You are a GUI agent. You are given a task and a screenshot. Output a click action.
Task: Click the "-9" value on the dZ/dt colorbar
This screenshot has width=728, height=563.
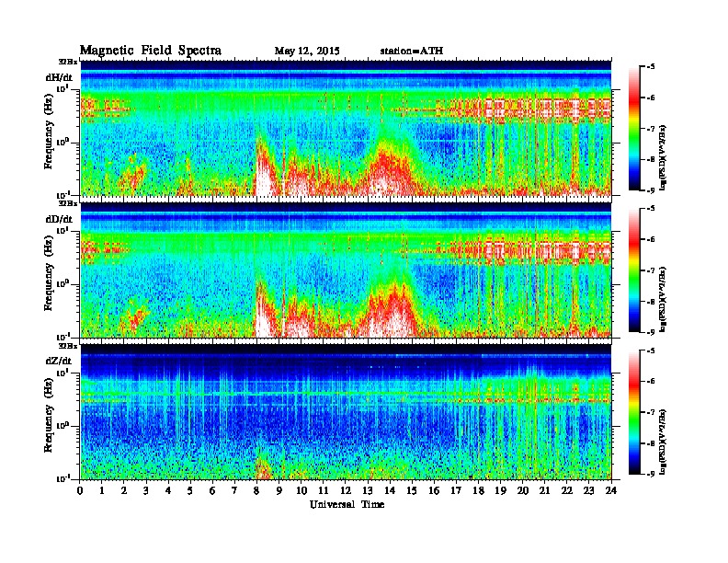(651, 474)
